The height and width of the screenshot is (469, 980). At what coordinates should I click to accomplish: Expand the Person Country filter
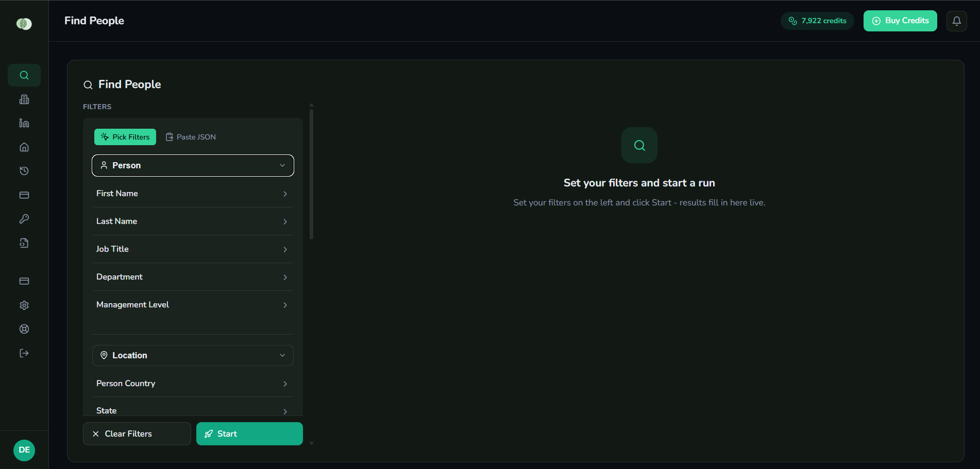click(193, 384)
